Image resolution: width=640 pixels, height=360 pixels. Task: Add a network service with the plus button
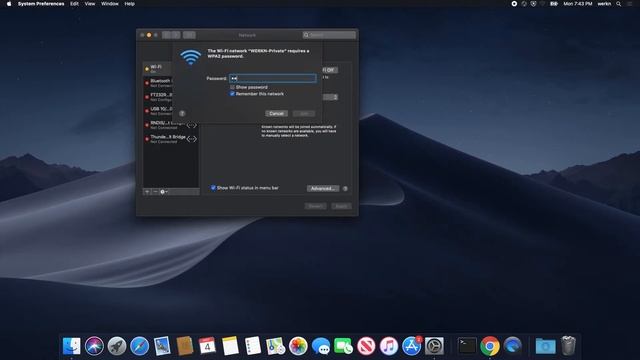(147, 192)
